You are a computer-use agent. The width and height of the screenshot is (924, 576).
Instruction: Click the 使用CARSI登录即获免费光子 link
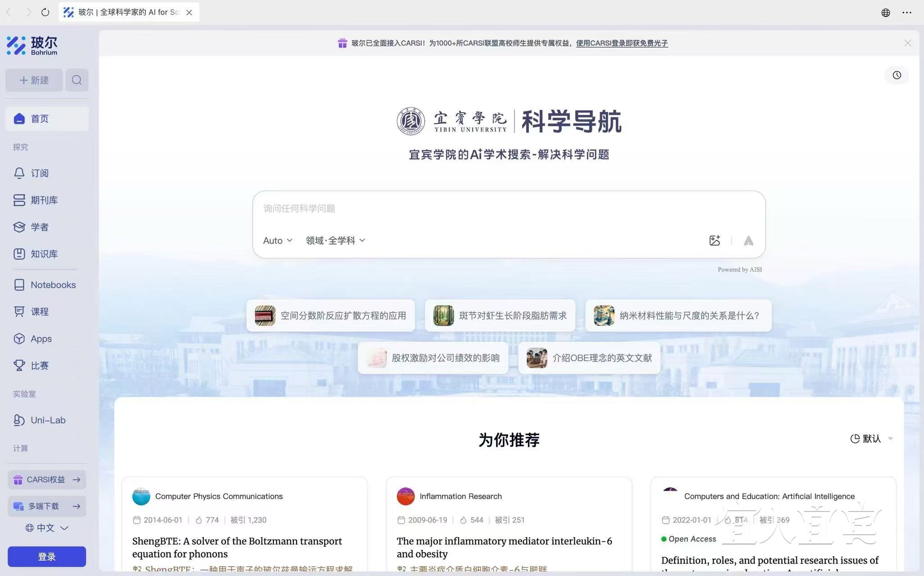(x=621, y=43)
